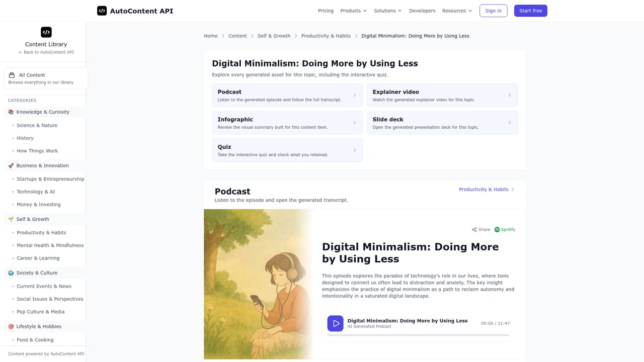Viewport: 644px width, 362px height.
Task: Click the podcast cover art illustration
Action: 258,284
